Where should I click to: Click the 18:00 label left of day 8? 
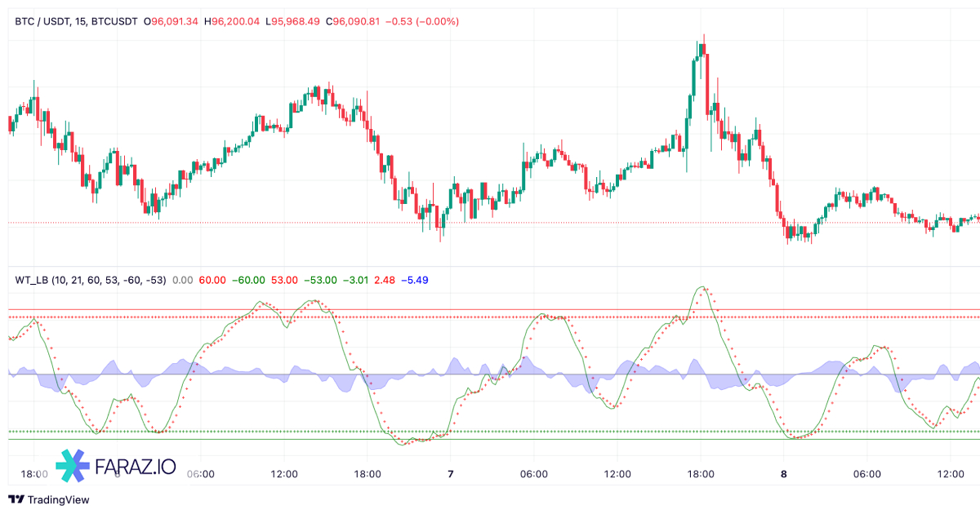(x=701, y=474)
